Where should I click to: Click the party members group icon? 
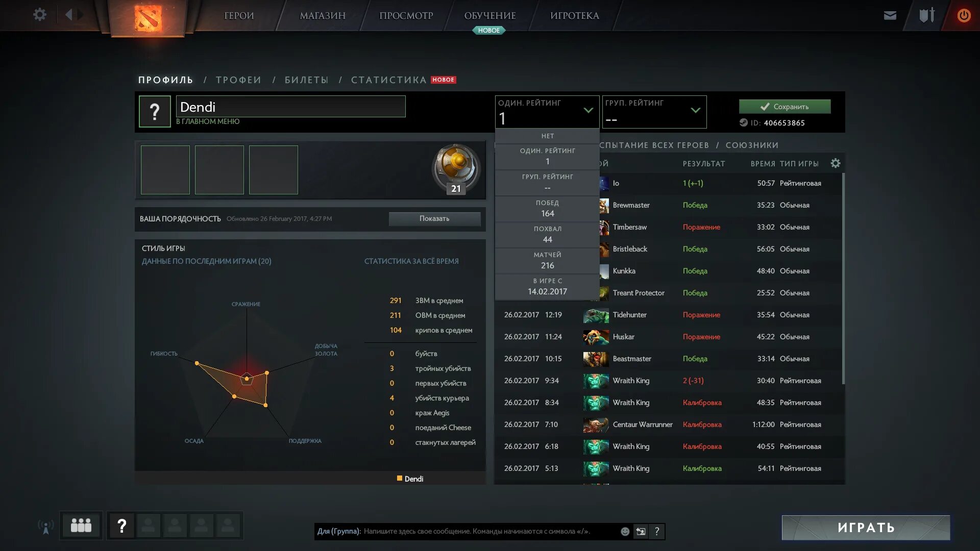81,525
